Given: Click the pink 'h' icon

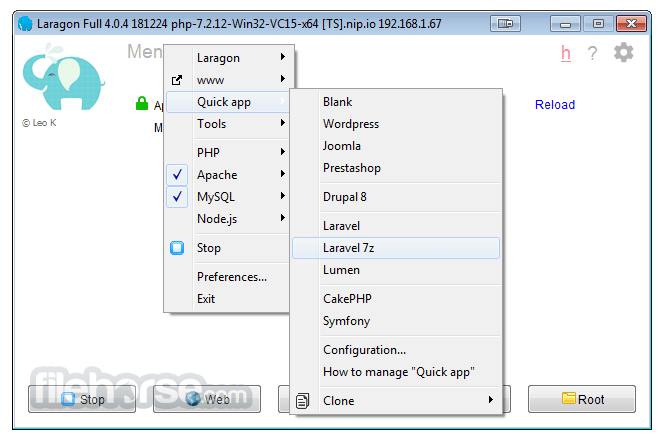Looking at the screenshot, I should (x=566, y=54).
